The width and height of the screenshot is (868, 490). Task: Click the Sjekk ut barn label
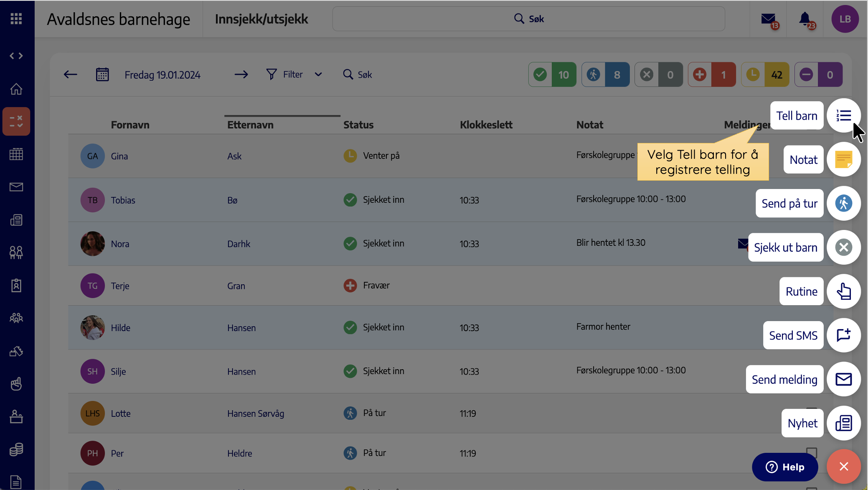[x=786, y=248]
